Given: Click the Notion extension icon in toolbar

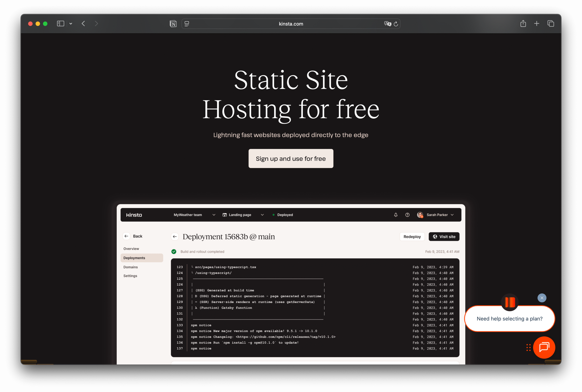Looking at the screenshot, I should [173, 24].
